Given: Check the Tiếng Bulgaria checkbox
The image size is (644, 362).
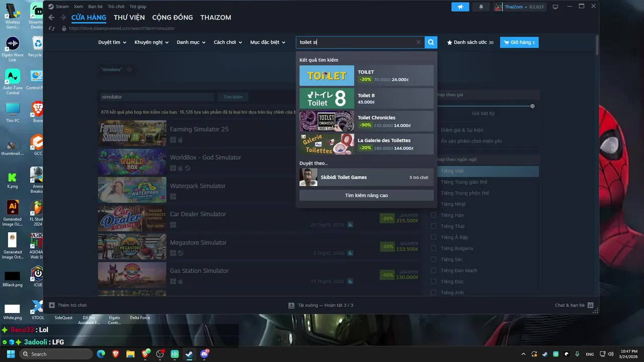Looking at the screenshot, I should point(433,248).
